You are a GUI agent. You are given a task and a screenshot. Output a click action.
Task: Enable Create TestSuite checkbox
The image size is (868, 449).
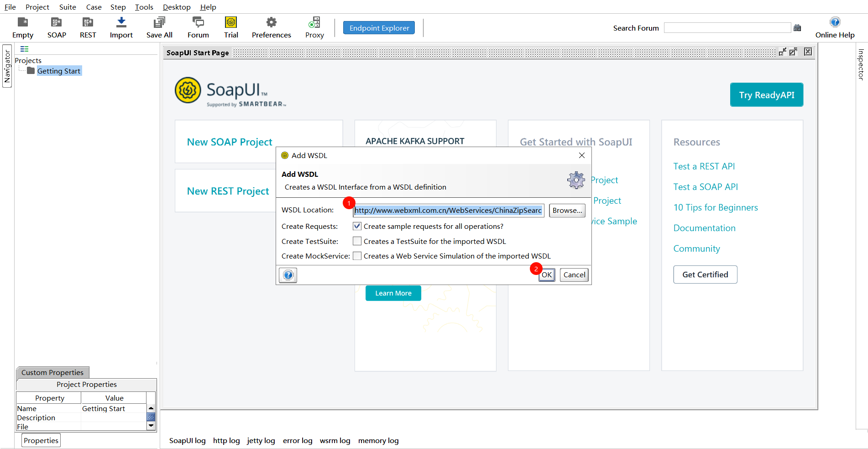357,241
